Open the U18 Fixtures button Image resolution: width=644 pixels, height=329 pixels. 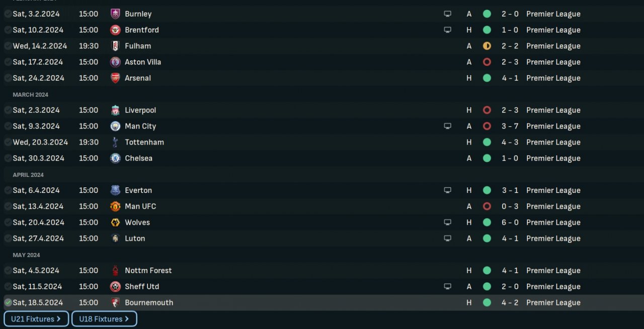pos(104,319)
